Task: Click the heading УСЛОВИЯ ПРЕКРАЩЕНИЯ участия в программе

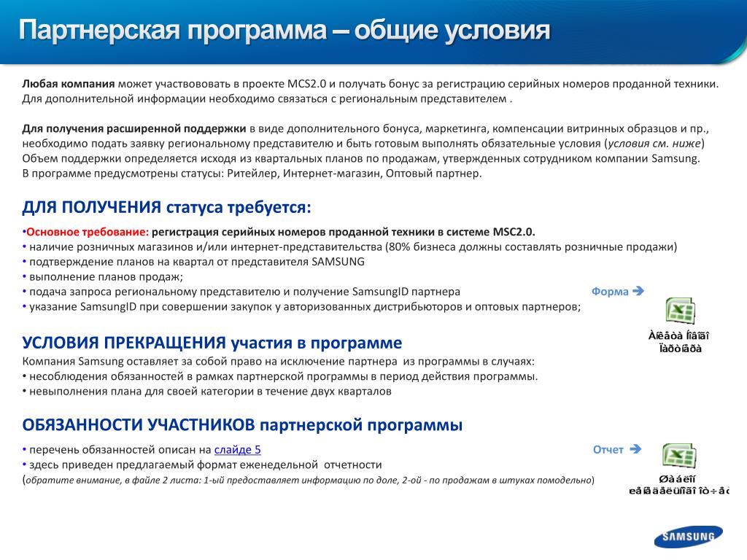Action: [x=212, y=343]
